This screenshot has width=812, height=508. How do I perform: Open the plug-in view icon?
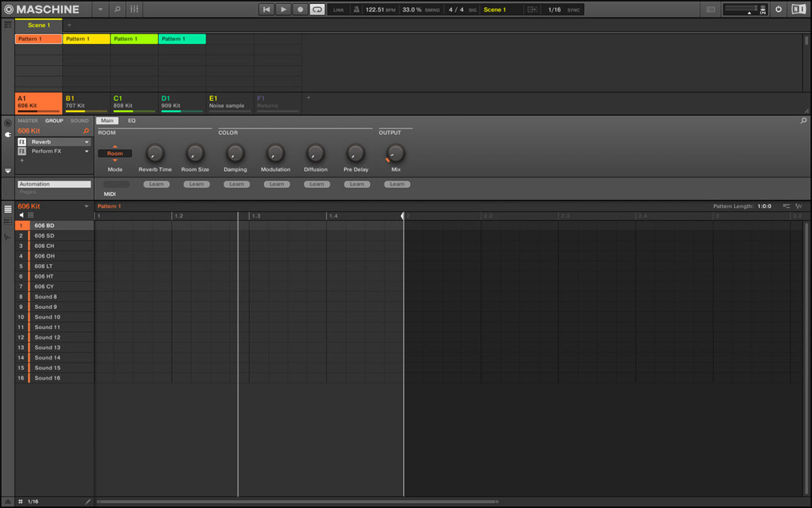click(x=7, y=135)
